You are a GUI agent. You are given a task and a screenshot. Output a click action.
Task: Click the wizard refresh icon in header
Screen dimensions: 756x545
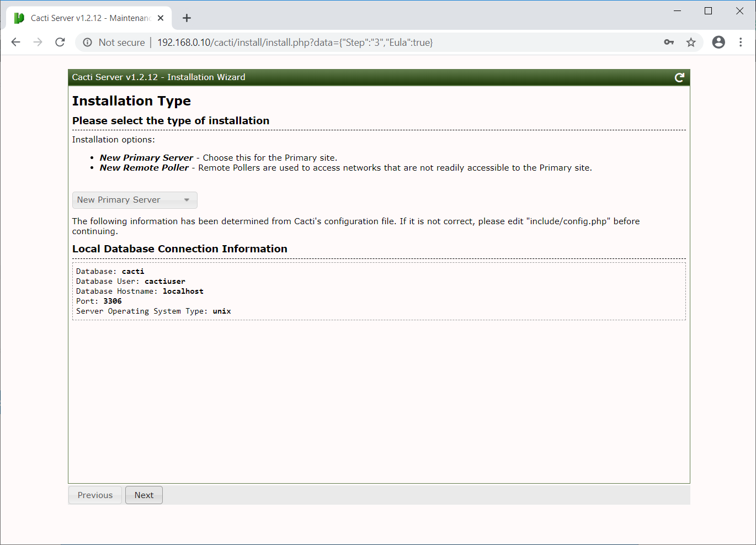(679, 77)
